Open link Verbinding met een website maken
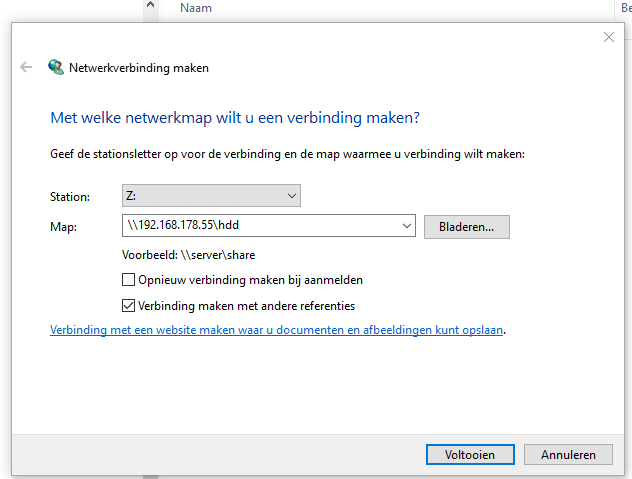 click(276, 330)
